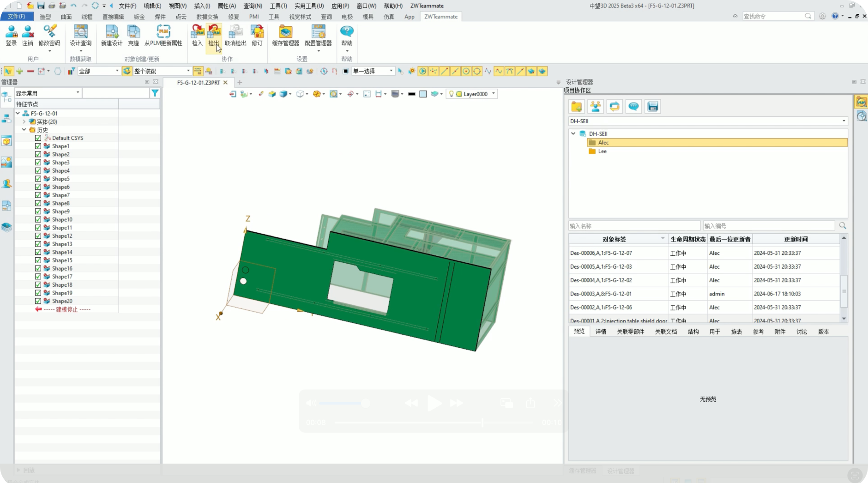868x483 pixels.
Task: Click the new tab plus button
Action: (x=240, y=82)
